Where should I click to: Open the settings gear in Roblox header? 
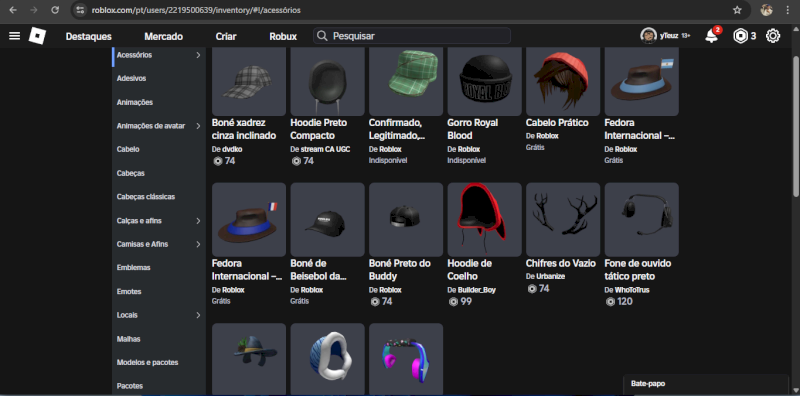pos(773,36)
